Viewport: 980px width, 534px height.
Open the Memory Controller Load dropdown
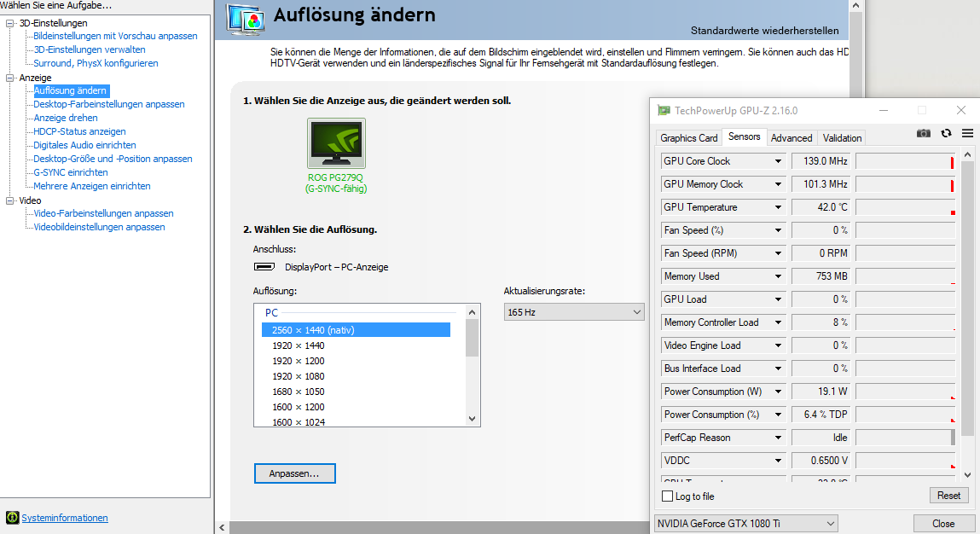[778, 322]
